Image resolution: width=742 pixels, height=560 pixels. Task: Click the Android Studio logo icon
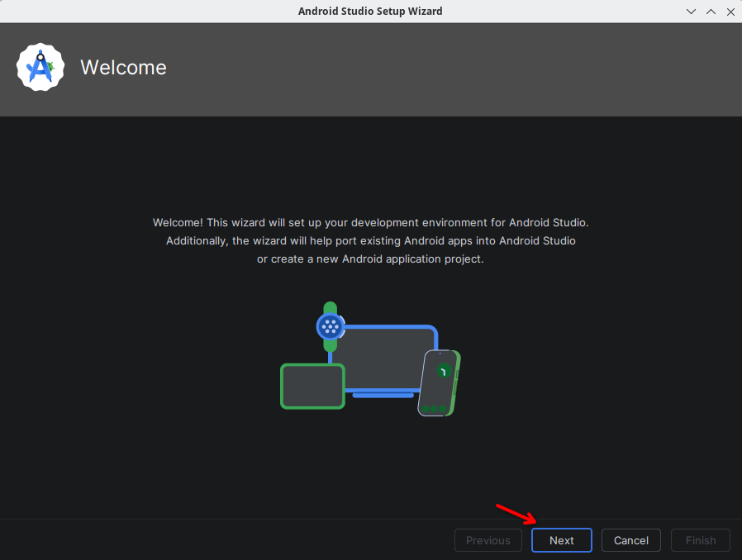(x=40, y=67)
